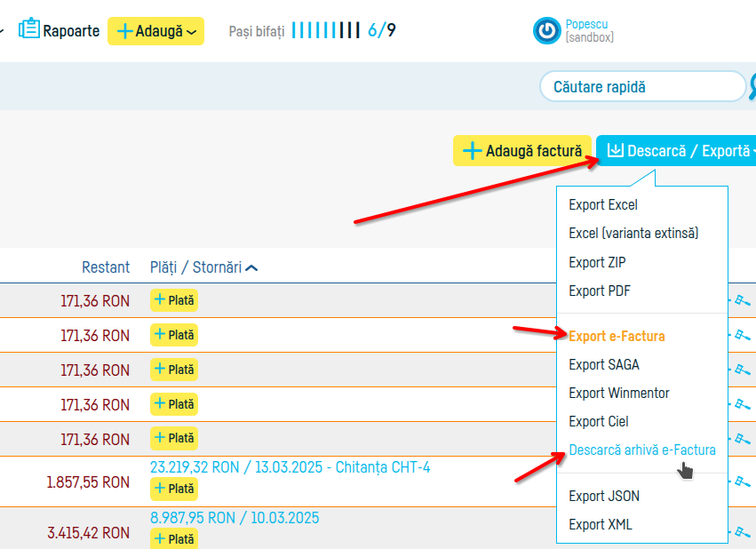Select Export JSON from menu
The image size is (756, 549).
[603, 496]
